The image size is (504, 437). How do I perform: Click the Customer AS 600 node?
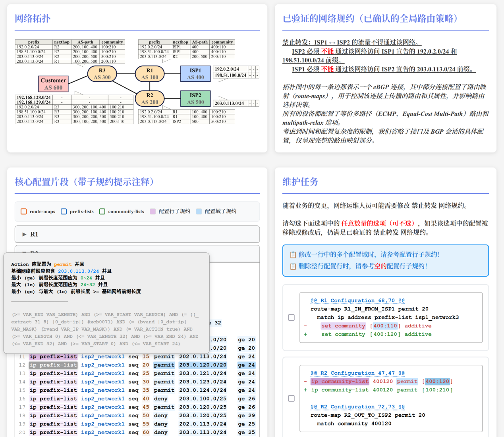(53, 84)
